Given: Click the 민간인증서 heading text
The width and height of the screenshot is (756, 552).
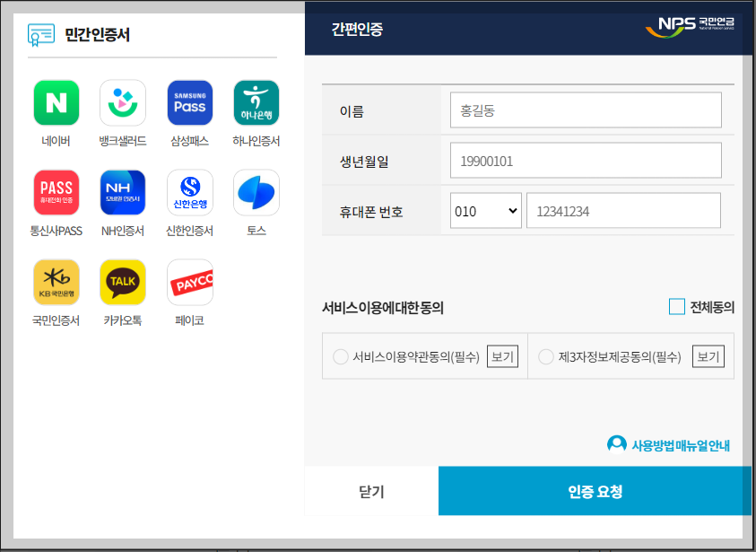Looking at the screenshot, I should point(98,35).
